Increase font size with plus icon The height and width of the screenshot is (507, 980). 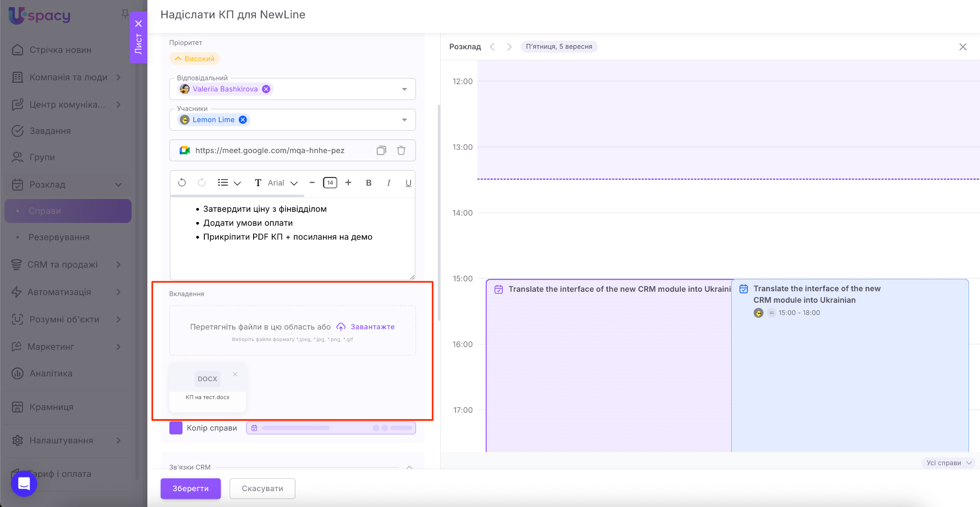[x=348, y=183]
